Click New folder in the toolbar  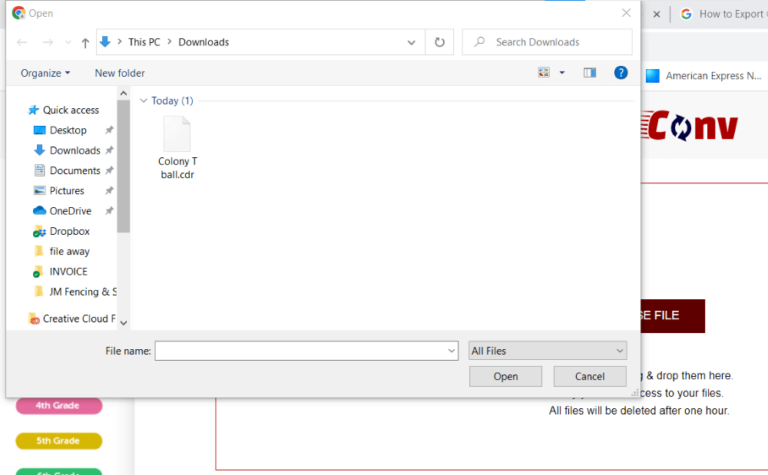coord(119,73)
